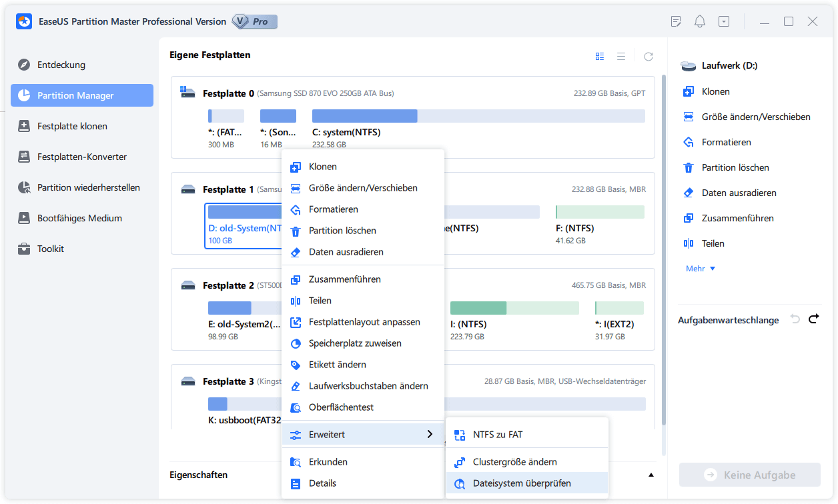Viewport: 838px width, 504px height.
Task: Click the disk list vertical scrollbar
Action: tap(663, 250)
